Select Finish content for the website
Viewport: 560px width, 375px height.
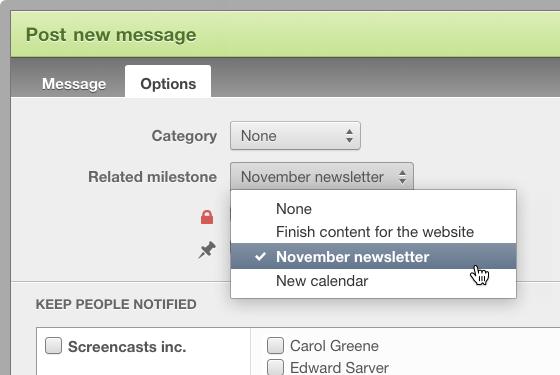click(x=374, y=232)
